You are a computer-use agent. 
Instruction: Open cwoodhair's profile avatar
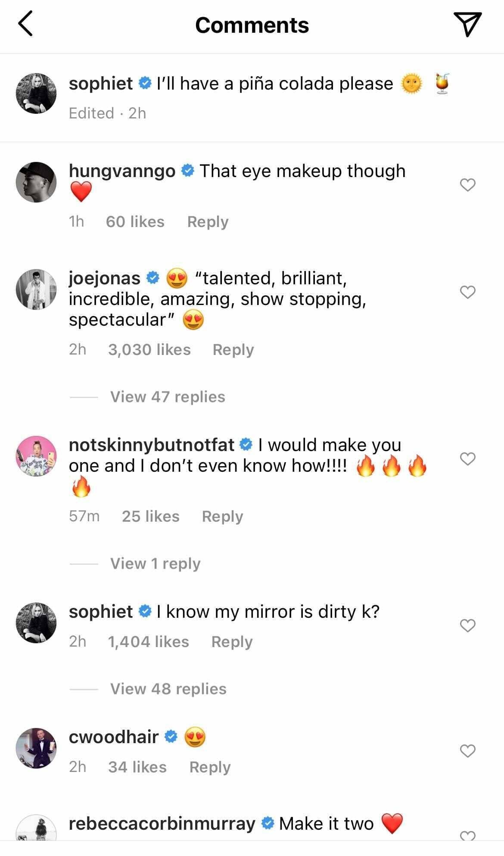(36, 748)
